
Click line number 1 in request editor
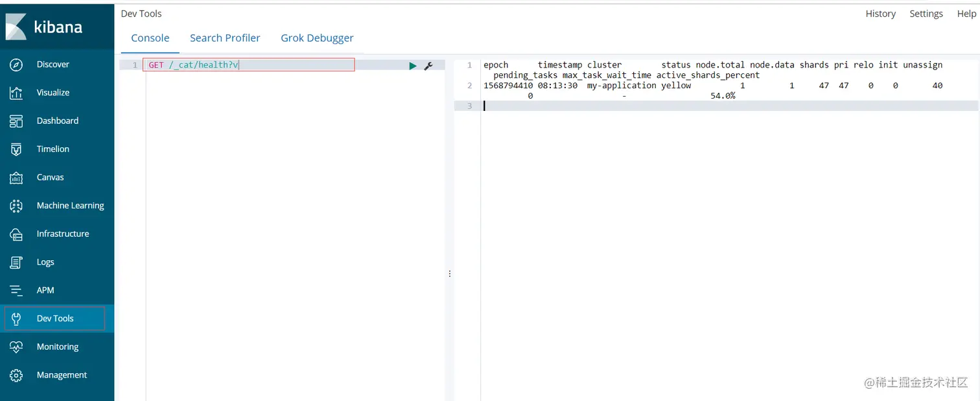135,65
